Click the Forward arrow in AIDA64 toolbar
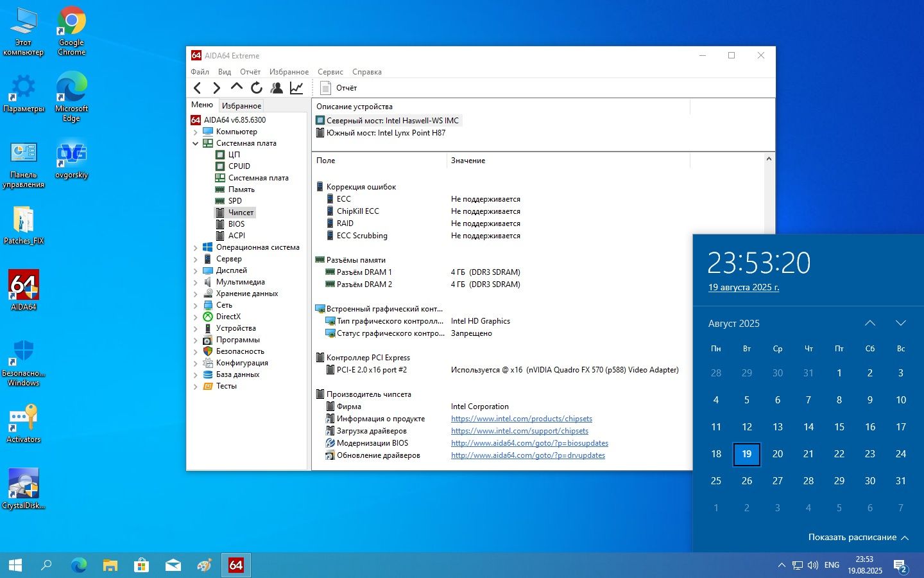The height and width of the screenshot is (578, 924). [x=217, y=88]
